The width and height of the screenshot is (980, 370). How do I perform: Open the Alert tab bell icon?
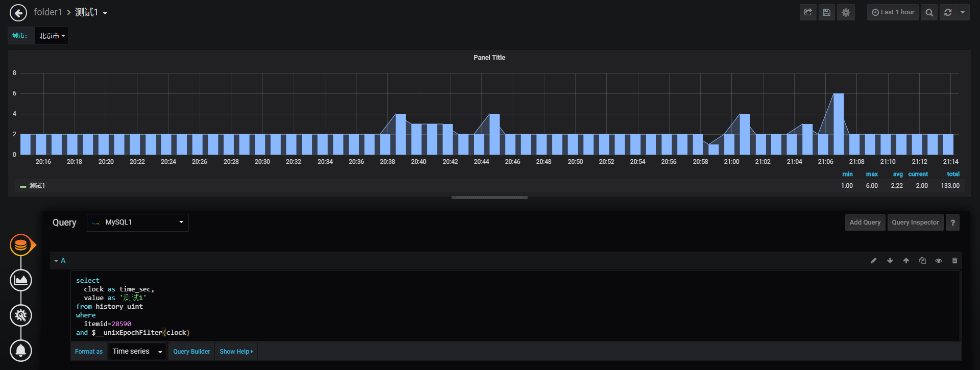coord(21,351)
